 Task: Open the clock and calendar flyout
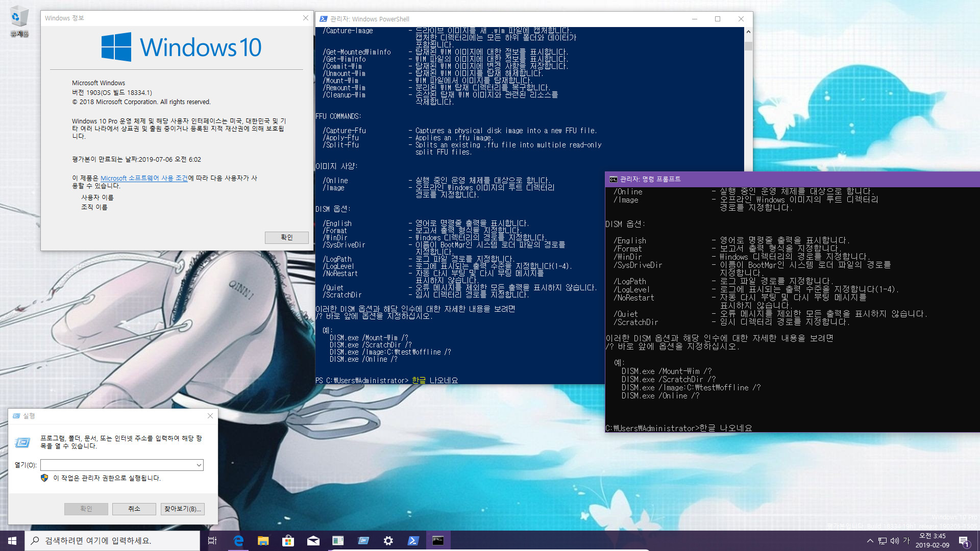coord(932,540)
